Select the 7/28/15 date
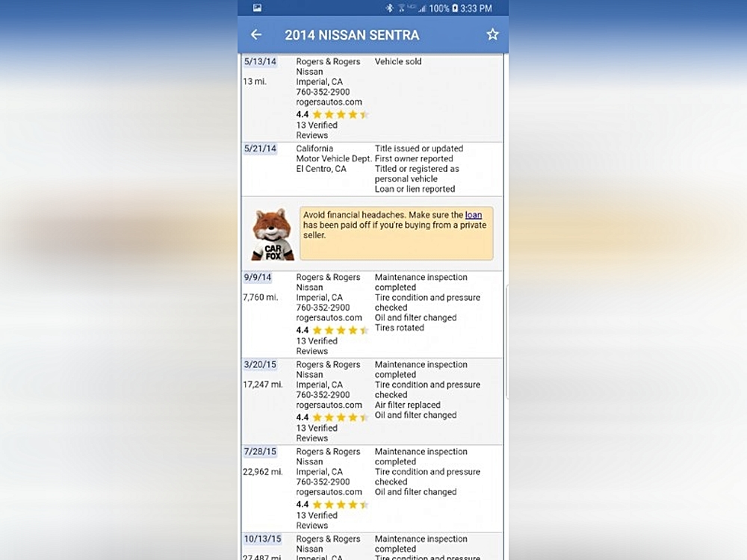Image resolution: width=747 pixels, height=560 pixels. click(260, 452)
